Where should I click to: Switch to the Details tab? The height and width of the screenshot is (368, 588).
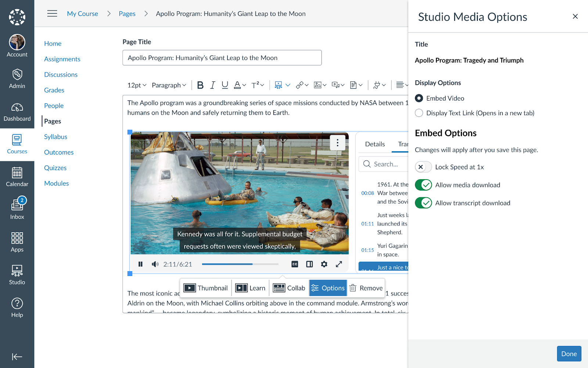[375, 144]
